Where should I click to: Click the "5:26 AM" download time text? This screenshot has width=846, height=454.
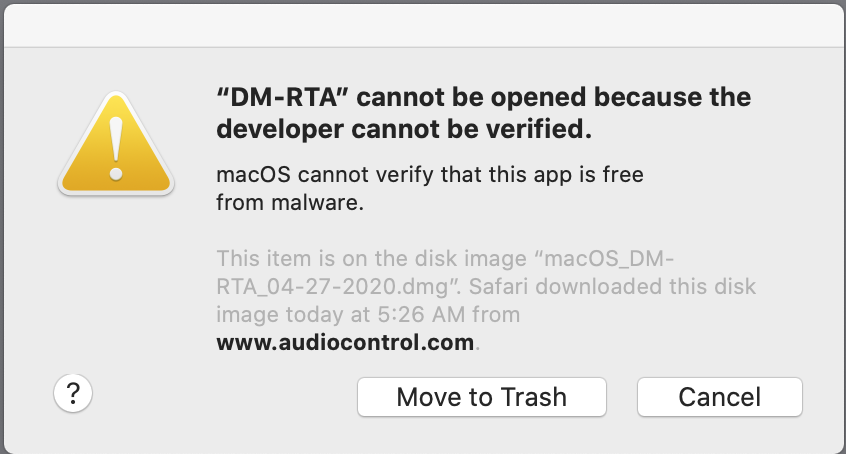pos(421,315)
